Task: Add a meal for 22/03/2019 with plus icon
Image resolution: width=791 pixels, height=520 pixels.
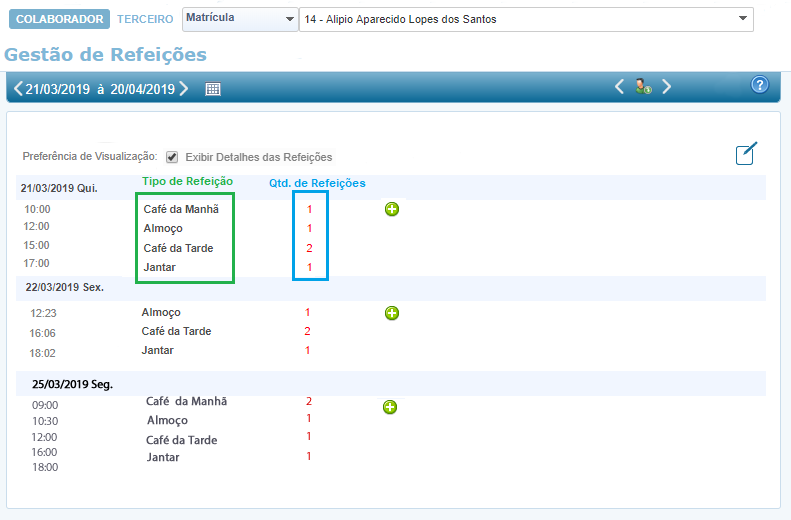Action: [392, 313]
